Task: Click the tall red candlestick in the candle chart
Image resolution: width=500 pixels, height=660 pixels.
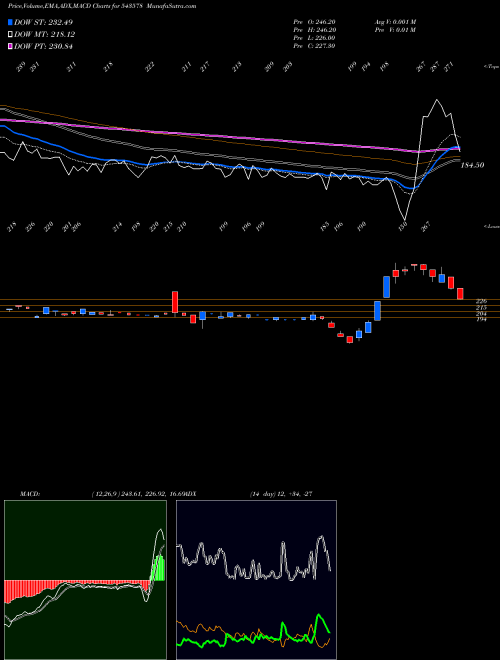Action: coord(175,302)
